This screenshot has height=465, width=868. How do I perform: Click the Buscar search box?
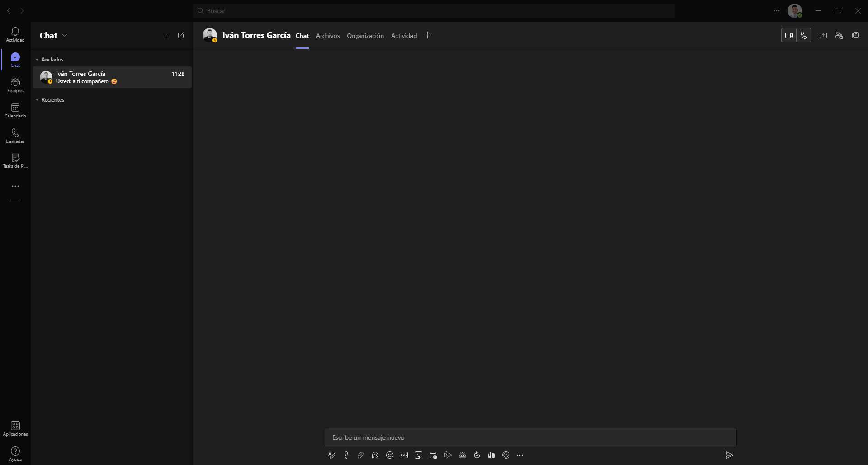(x=434, y=11)
